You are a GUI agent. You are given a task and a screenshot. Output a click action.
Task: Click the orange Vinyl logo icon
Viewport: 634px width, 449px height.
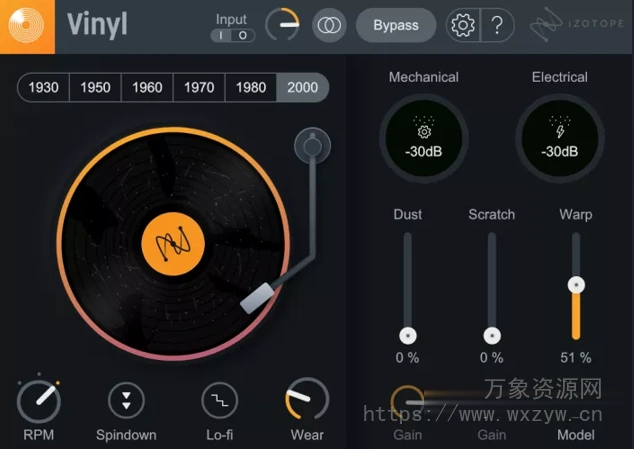pos(27,25)
